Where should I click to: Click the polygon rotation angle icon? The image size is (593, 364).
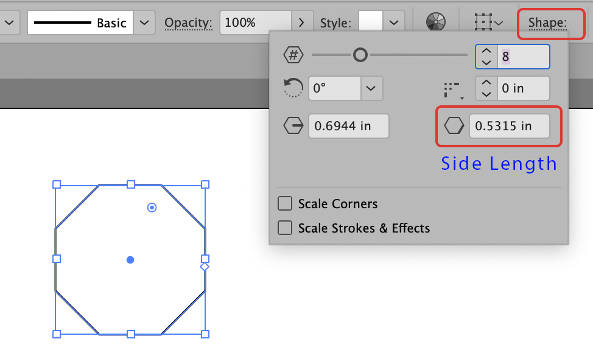tap(293, 88)
